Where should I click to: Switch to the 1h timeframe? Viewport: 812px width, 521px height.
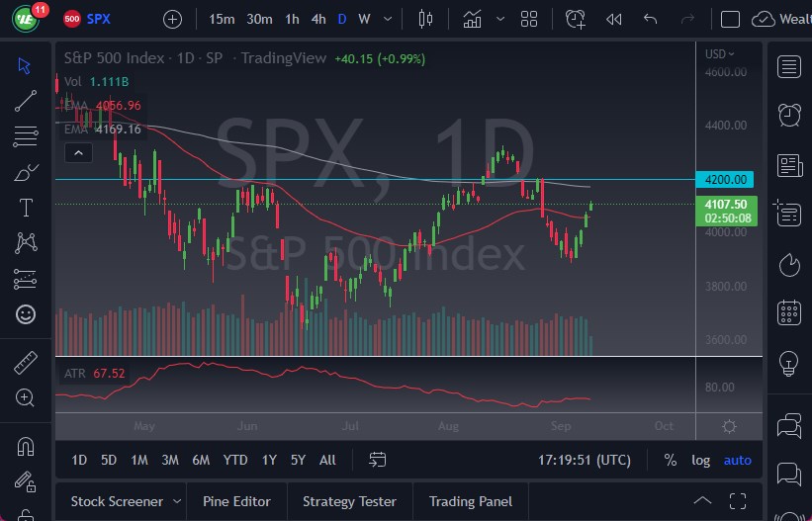point(292,19)
